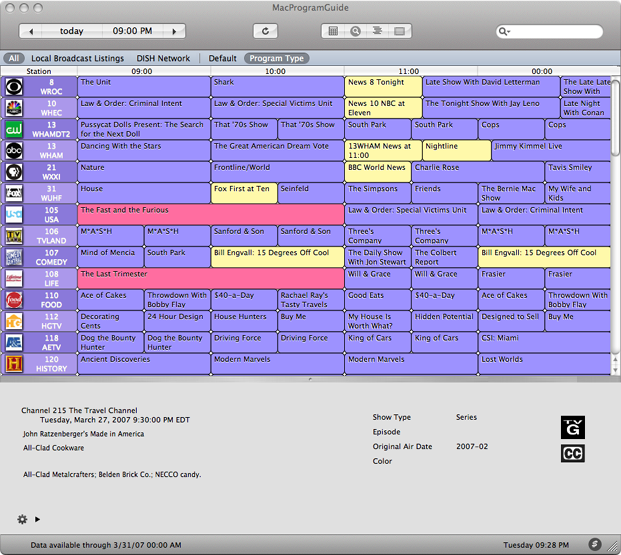This screenshot has height=555, width=621.
Task: Click the FOX logo for WUHF
Action: 14,194
